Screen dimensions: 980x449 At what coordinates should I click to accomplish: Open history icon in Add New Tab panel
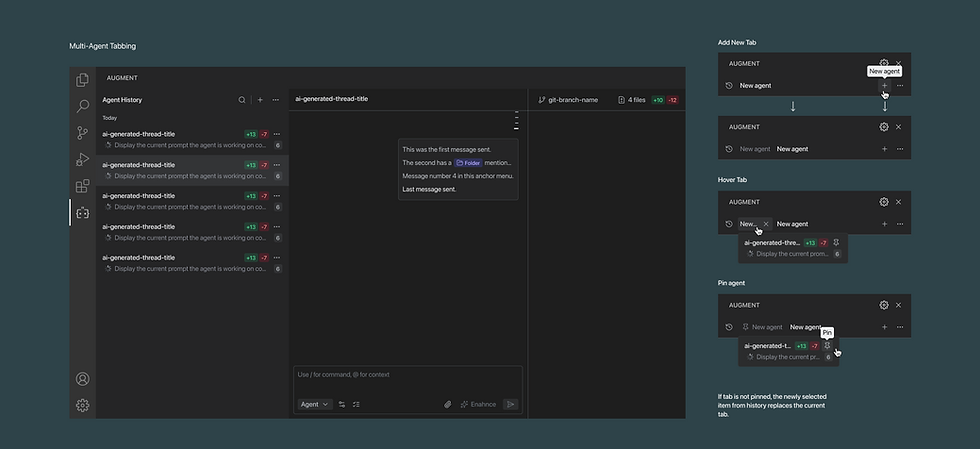click(729, 86)
